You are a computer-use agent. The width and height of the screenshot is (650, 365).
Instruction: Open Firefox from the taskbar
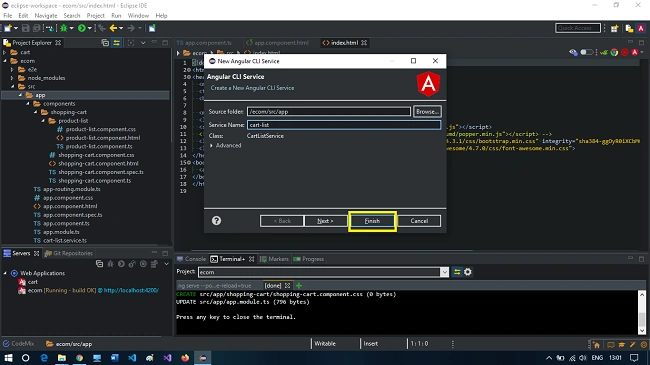[185, 358]
